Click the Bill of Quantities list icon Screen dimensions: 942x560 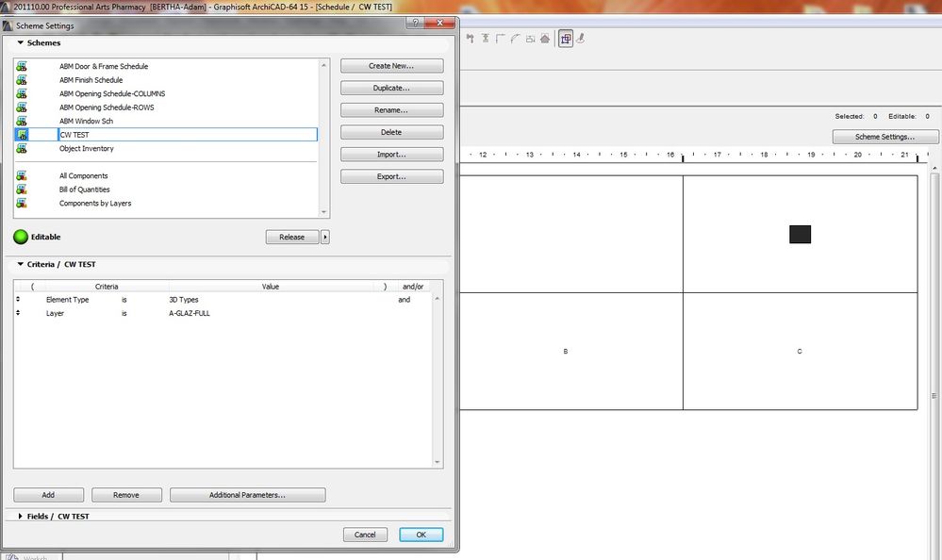[22, 189]
